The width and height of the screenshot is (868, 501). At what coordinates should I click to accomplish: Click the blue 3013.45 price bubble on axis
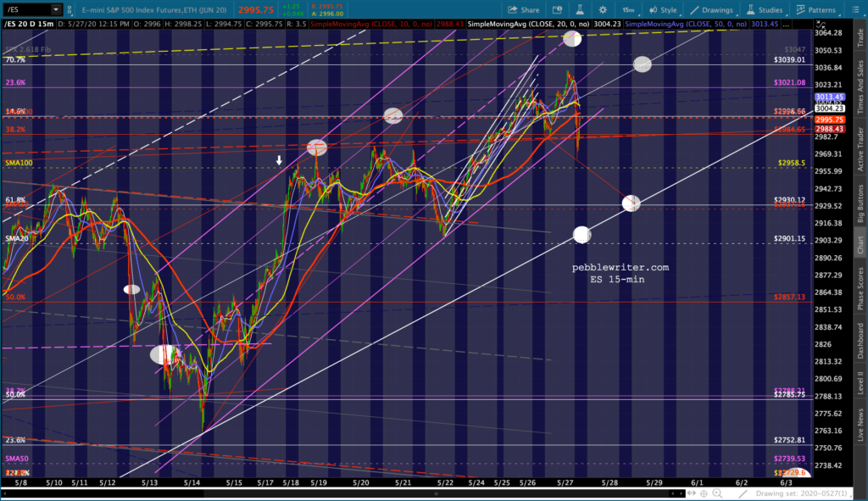(829, 97)
